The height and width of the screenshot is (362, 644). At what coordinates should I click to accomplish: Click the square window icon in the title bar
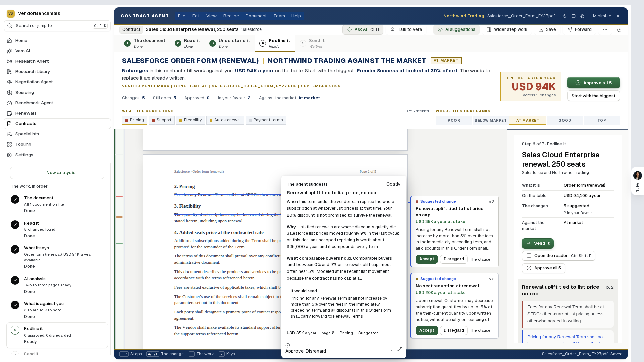coord(574,16)
